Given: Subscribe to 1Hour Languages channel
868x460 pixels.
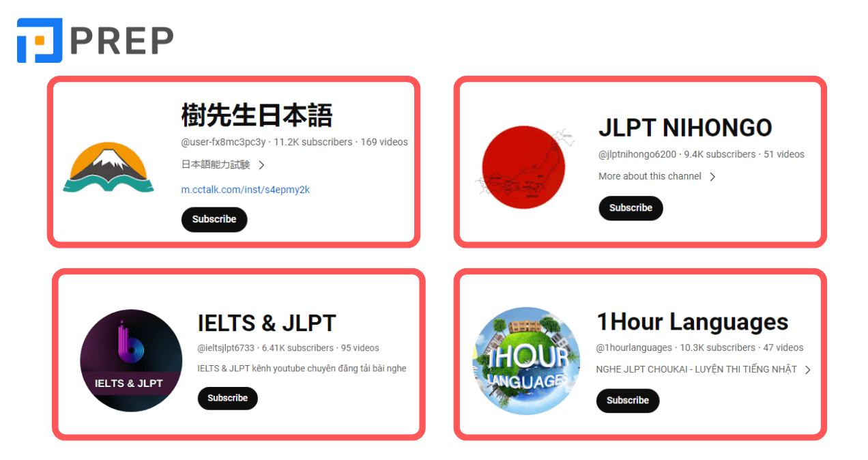Looking at the screenshot, I should point(628,401).
